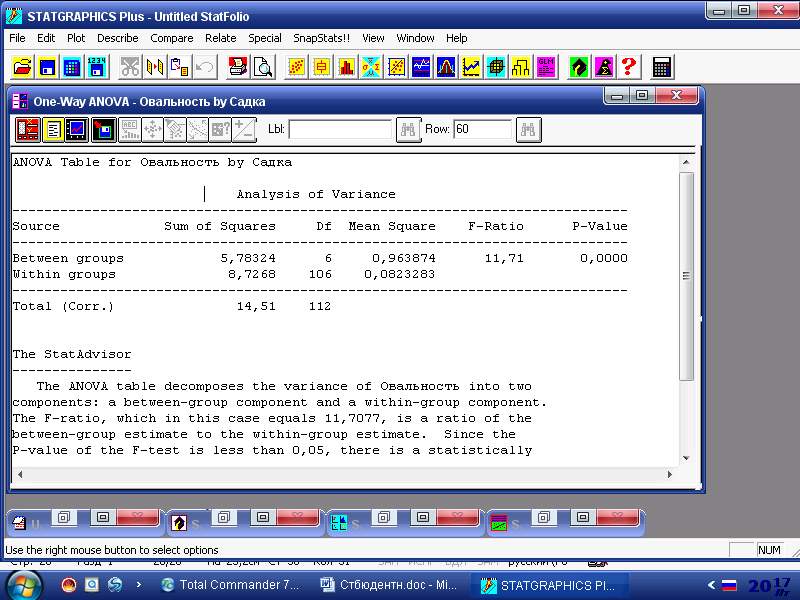The image size is (800, 600).
Task: Click the binoculars button next to Row field
Action: click(528, 130)
